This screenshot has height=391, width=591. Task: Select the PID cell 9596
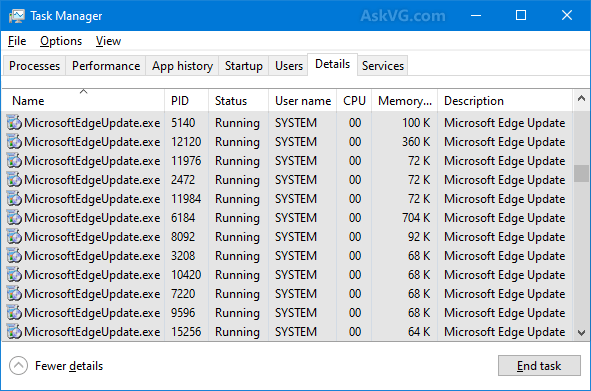[183, 313]
